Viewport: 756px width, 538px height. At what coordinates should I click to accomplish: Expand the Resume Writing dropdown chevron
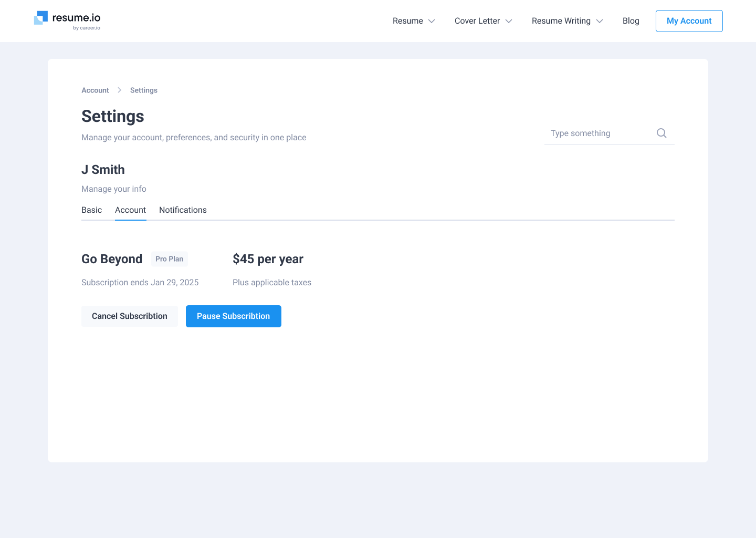600,21
